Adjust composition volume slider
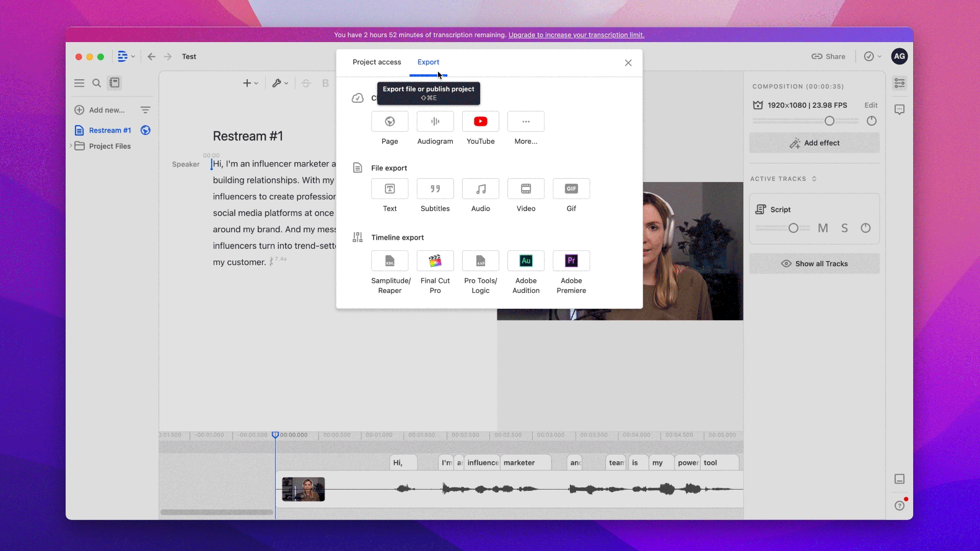The image size is (980, 551). (829, 121)
